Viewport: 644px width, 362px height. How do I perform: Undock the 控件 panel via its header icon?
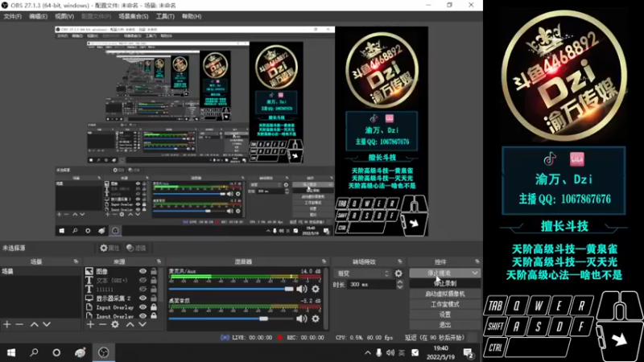pos(477,261)
